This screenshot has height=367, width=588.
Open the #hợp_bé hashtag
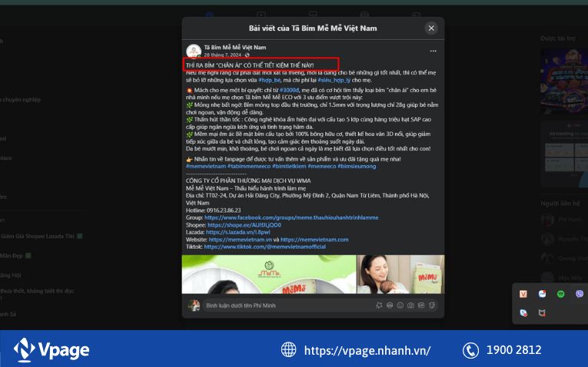pos(269,80)
